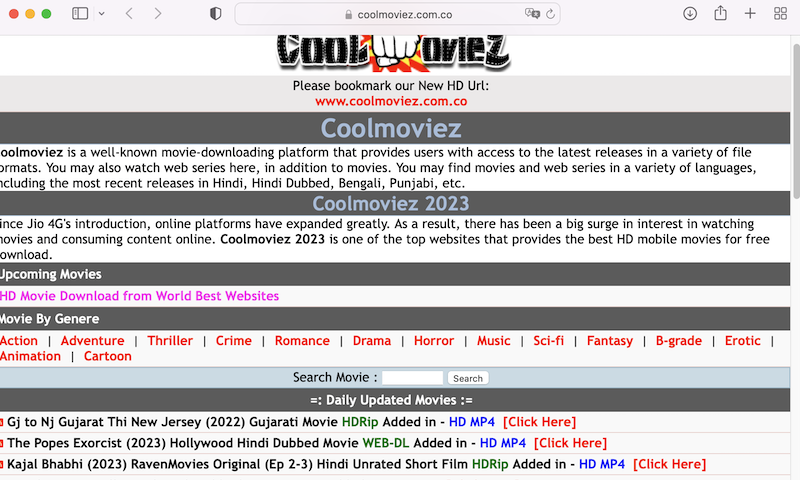Viewport: 800px width, 480px height.
Task: Show the tab overview grid icon
Action: tap(780, 14)
